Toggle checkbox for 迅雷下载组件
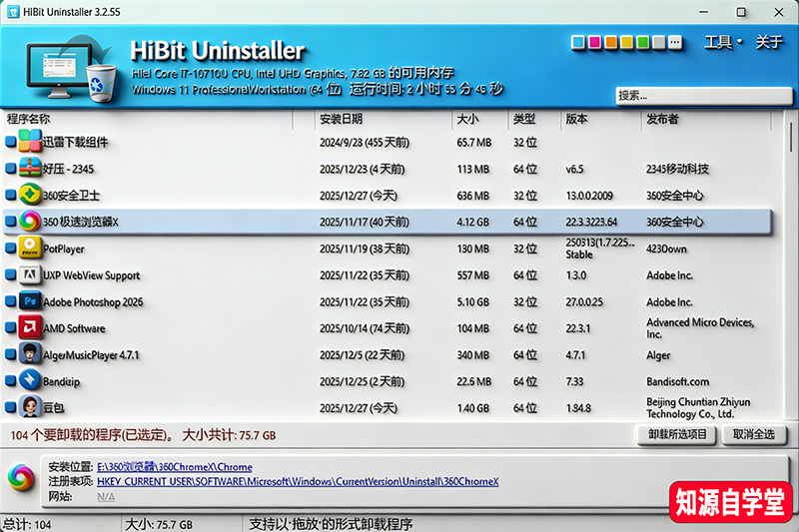The image size is (799, 532). 10,142
